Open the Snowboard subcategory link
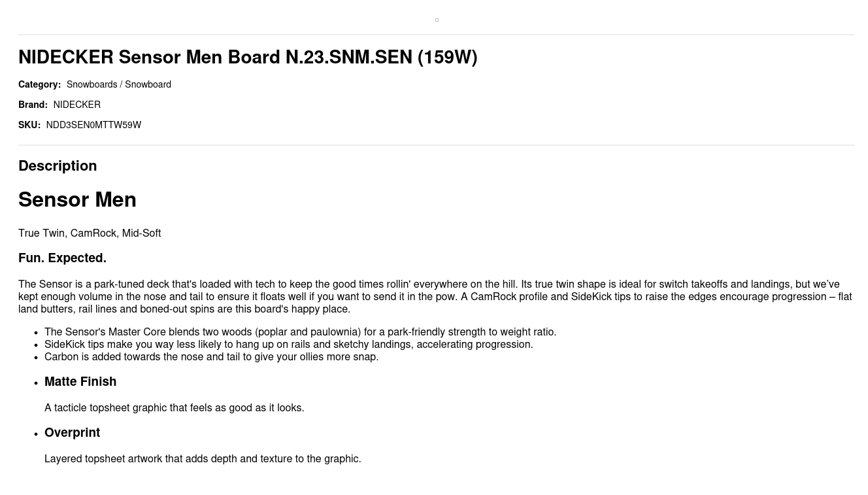The height and width of the screenshot is (495, 868). [x=148, y=84]
